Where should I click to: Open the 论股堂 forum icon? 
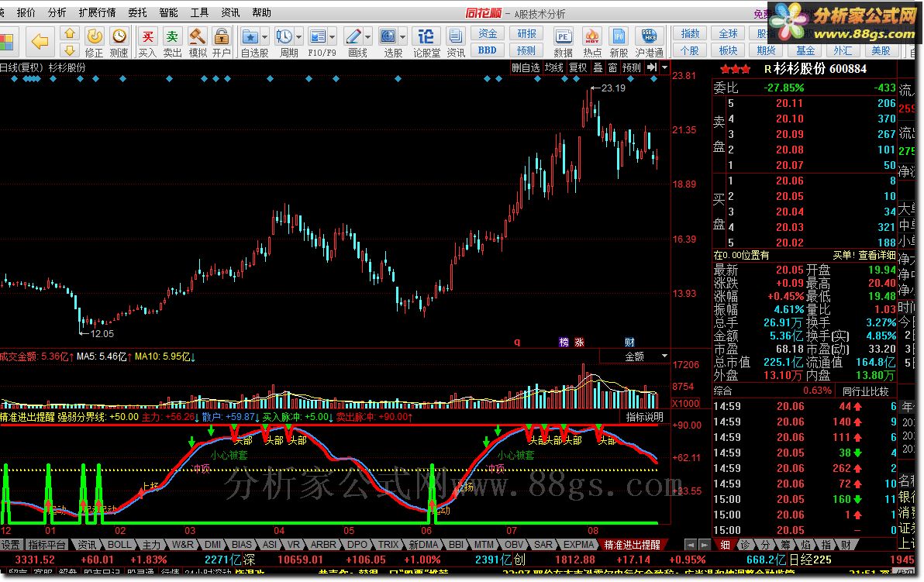tap(426, 37)
